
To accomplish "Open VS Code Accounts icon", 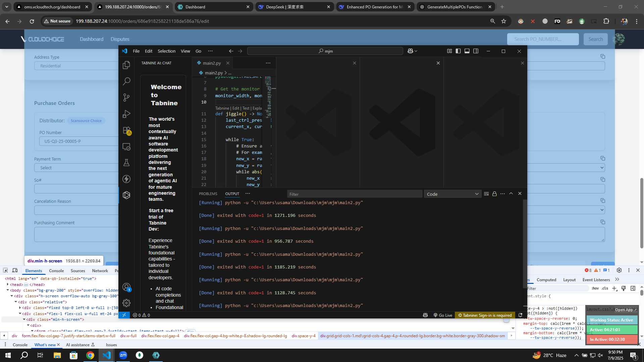I will tap(126, 287).
